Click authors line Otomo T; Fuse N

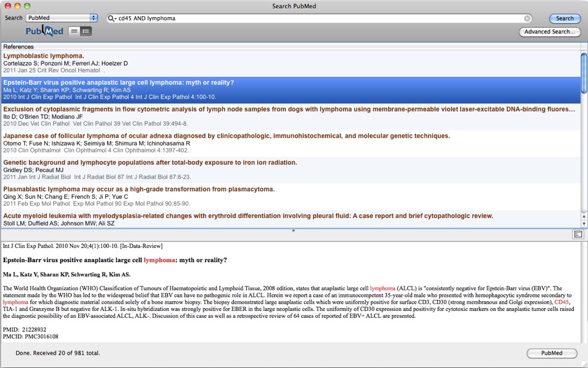[x=97, y=144]
